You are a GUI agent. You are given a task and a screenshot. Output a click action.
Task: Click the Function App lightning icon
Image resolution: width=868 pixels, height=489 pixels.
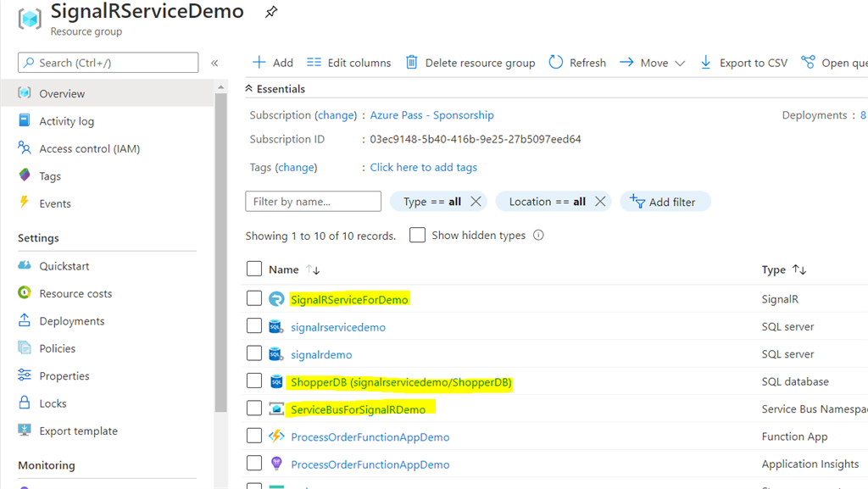tap(276, 436)
